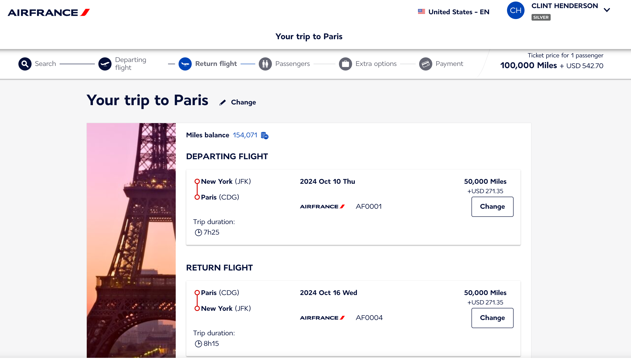The width and height of the screenshot is (631, 364).
Task: Click Change for the return flight
Action: click(492, 318)
